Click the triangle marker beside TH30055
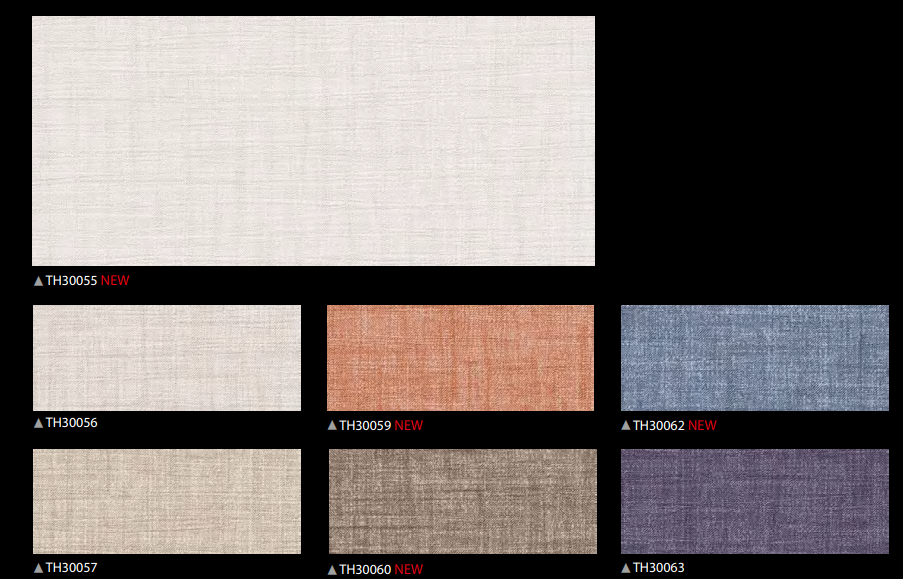This screenshot has height=579, width=903. [x=39, y=281]
